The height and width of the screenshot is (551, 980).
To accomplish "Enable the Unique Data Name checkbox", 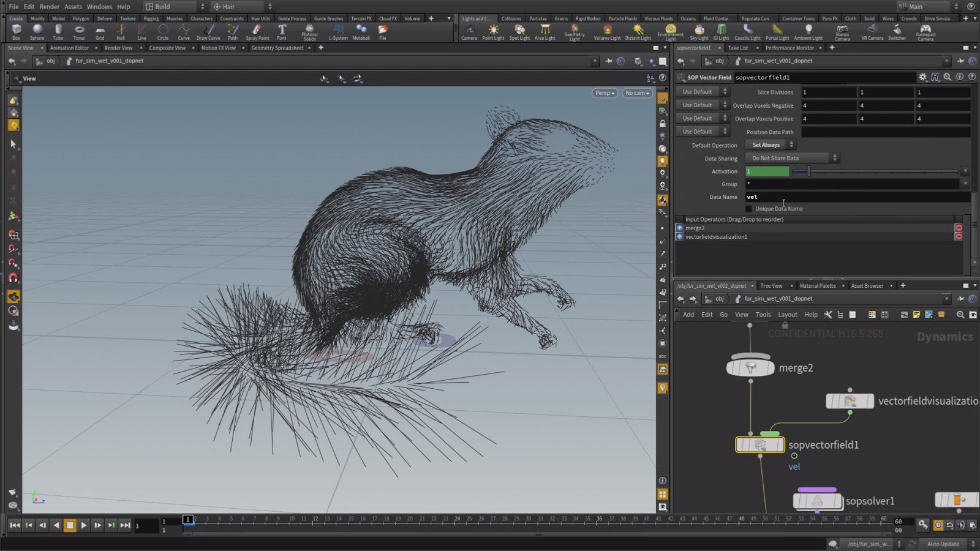I will [748, 209].
